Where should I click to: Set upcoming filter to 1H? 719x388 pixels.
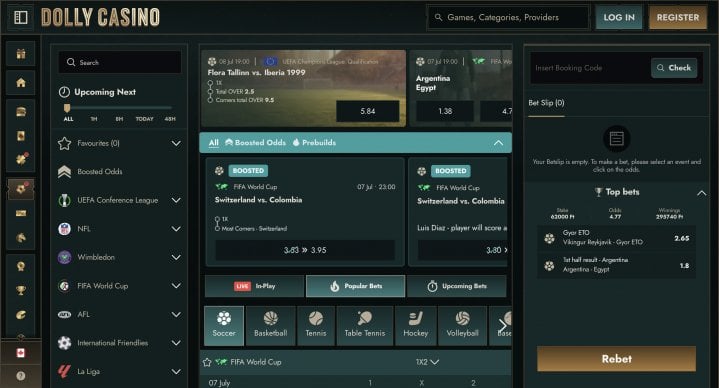point(94,119)
